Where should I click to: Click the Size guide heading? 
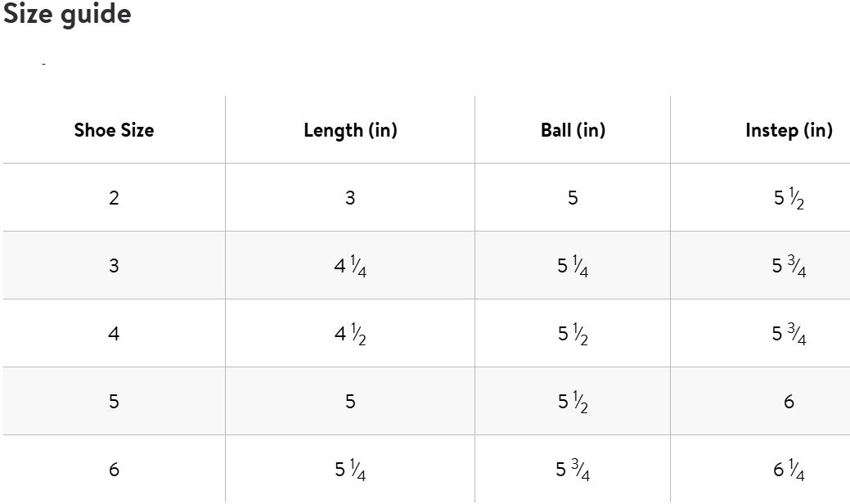pos(67,14)
